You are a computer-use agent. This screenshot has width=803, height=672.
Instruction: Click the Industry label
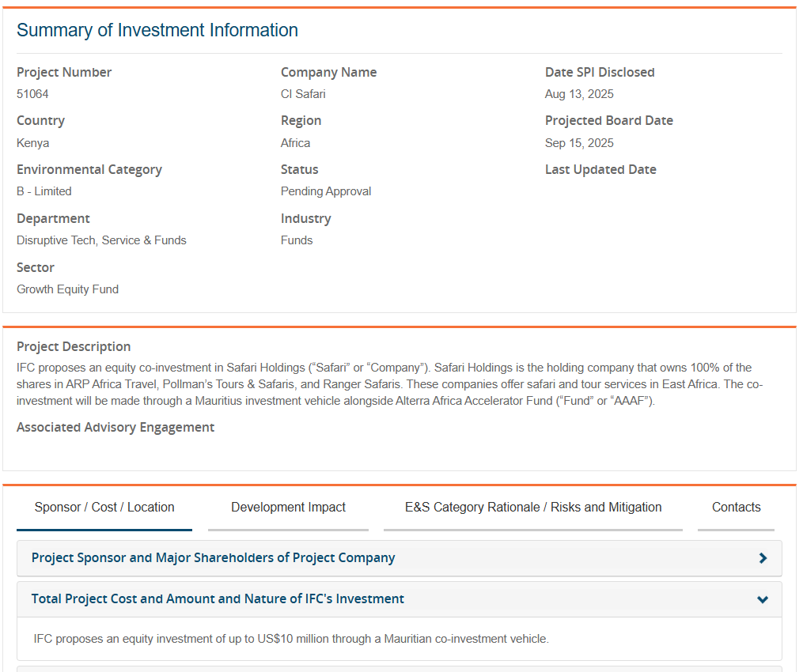point(305,218)
